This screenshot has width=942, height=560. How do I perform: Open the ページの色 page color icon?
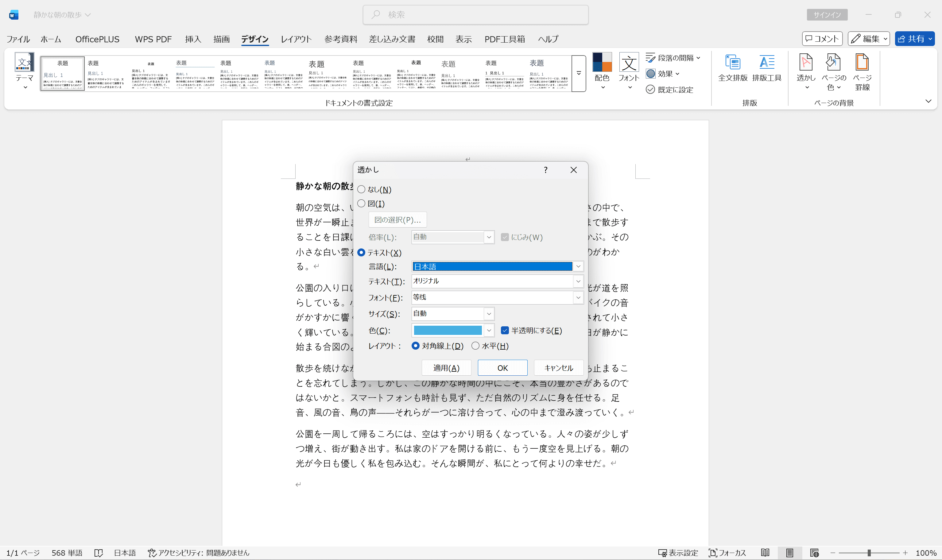[833, 63]
